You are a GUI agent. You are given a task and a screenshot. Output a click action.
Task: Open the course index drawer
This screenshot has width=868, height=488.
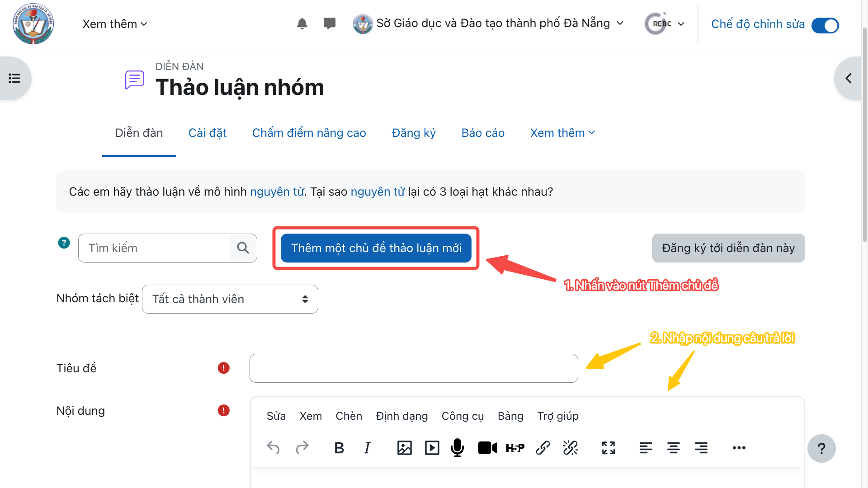14,78
